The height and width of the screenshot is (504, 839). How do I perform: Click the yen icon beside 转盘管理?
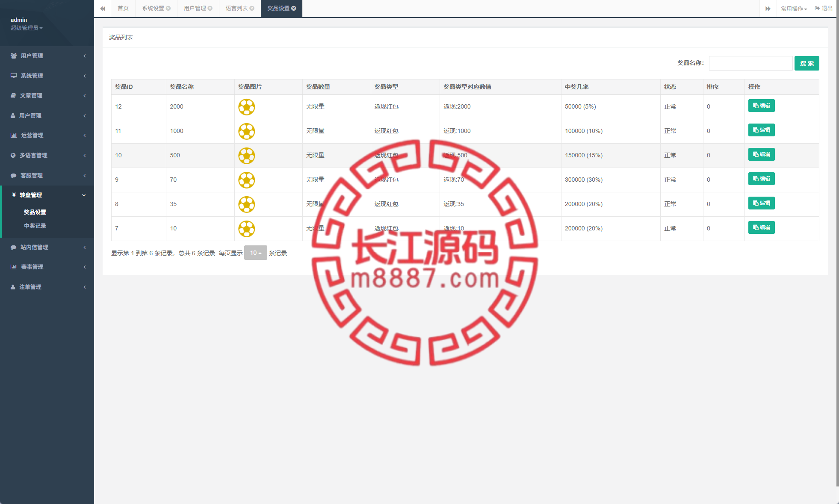coord(14,195)
